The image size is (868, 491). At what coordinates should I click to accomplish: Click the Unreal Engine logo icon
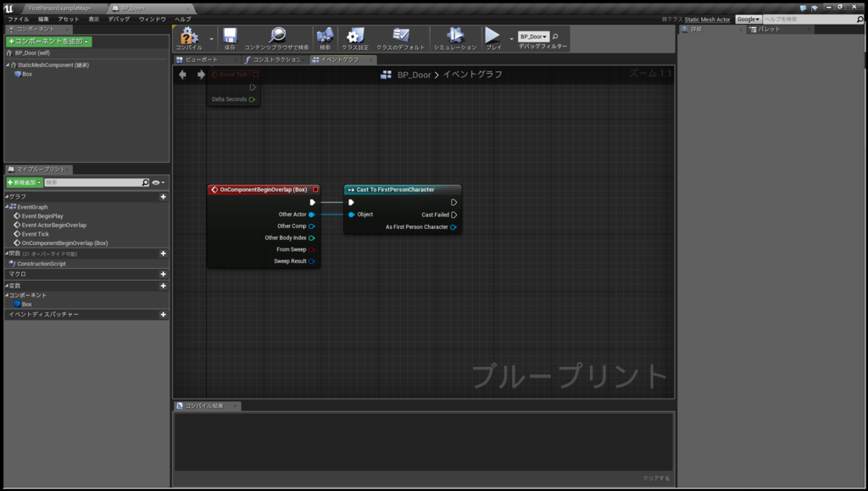click(x=8, y=8)
